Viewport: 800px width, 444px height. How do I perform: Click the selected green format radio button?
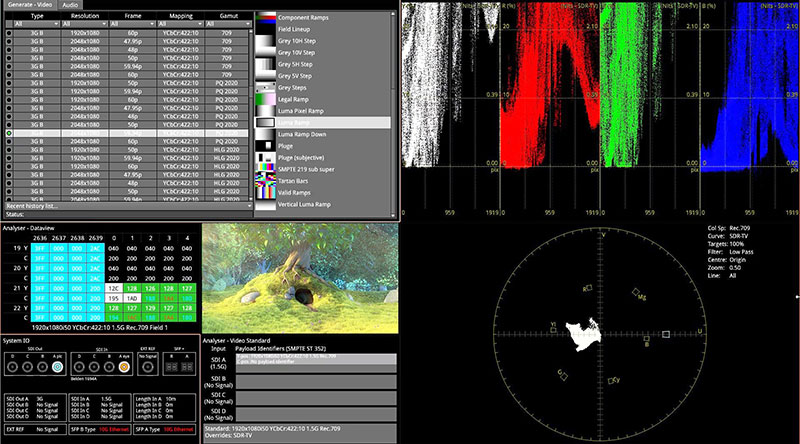9,132
